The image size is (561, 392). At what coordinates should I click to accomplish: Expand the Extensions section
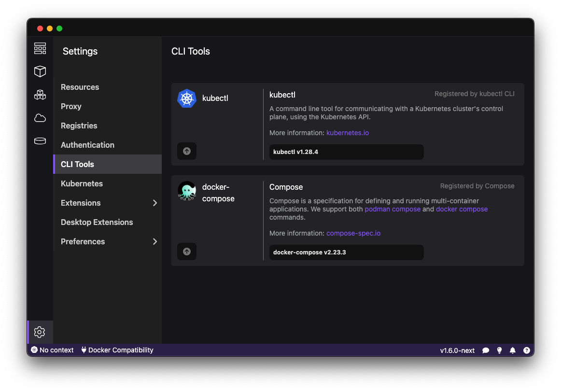[x=81, y=203]
